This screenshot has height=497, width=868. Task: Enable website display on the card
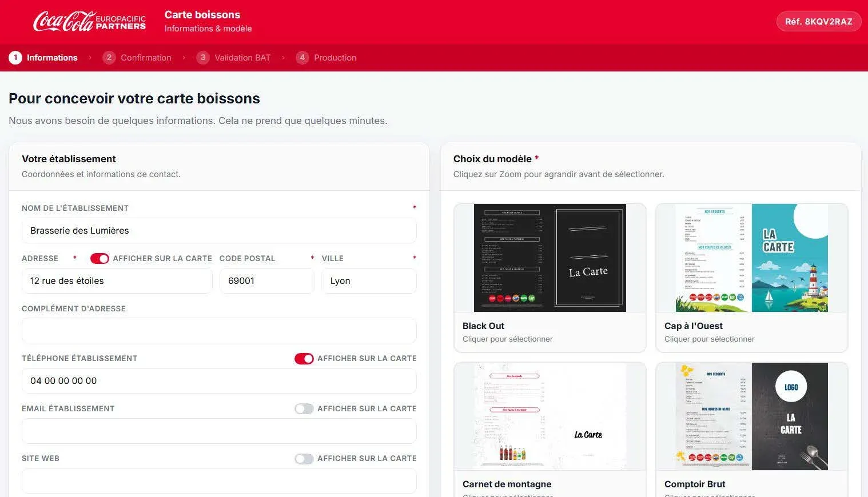(304, 459)
